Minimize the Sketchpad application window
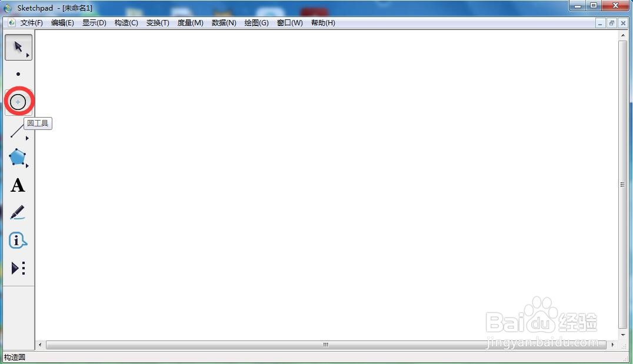 (x=578, y=6)
